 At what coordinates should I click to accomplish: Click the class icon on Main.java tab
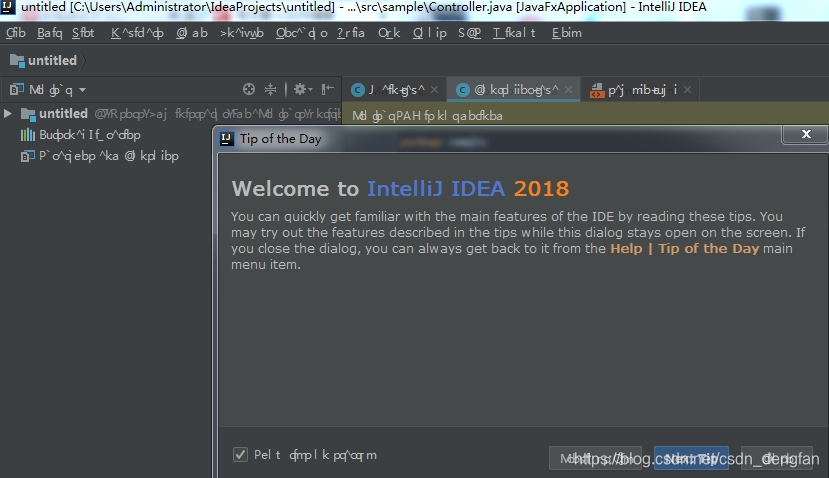pyautogui.click(x=358, y=90)
